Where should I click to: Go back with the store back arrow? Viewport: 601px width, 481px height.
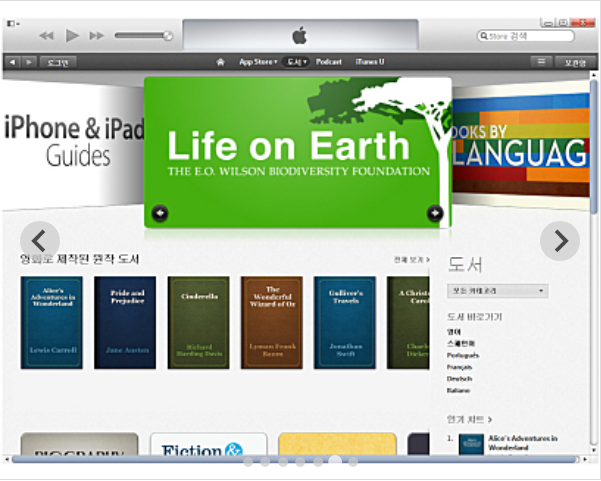tap(13, 62)
